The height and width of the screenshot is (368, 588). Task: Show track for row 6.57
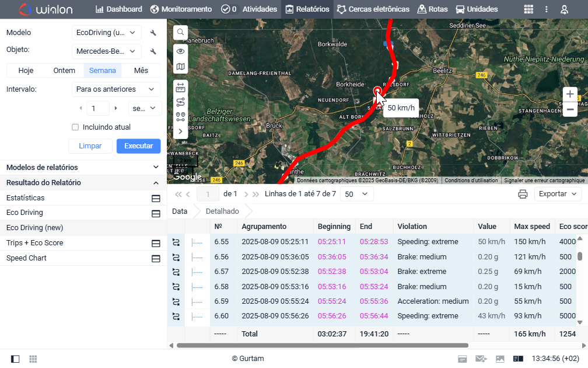point(176,272)
